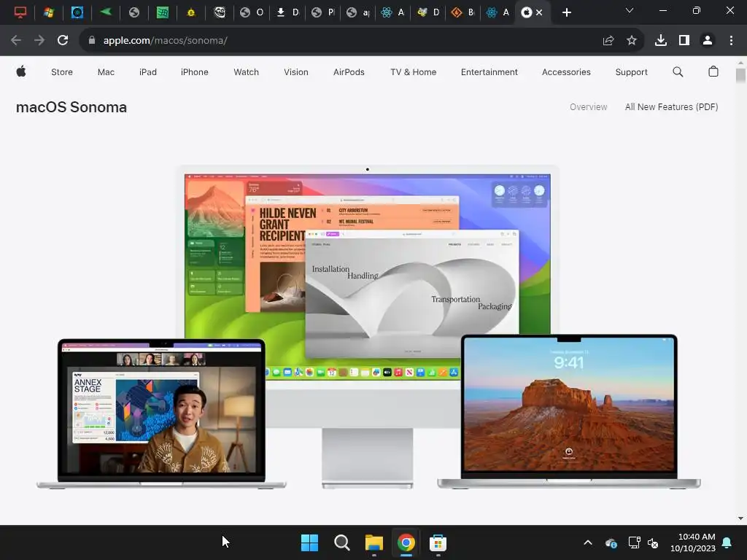
Task: Open the Chrome profile avatar
Action: pos(708,41)
